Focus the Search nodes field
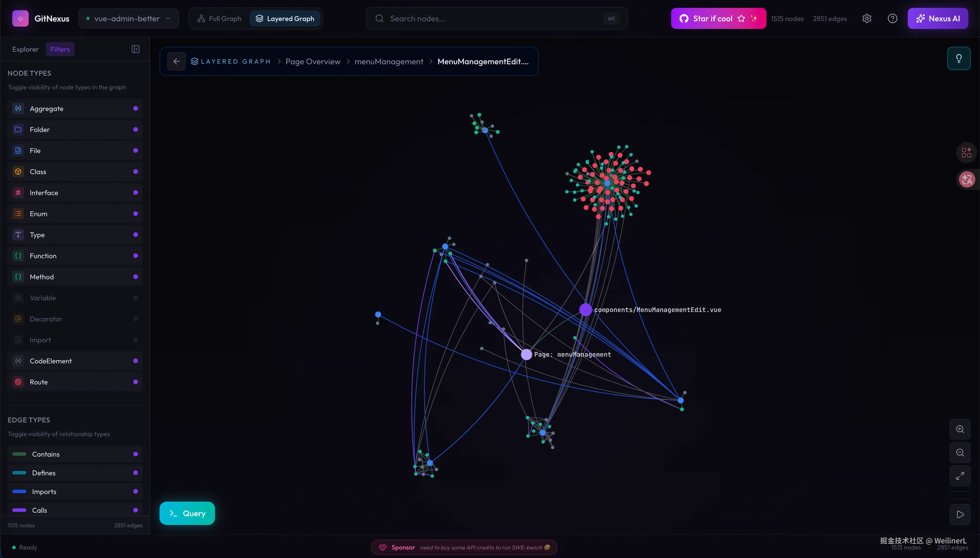The height and width of the screenshot is (558, 980). coord(497,18)
